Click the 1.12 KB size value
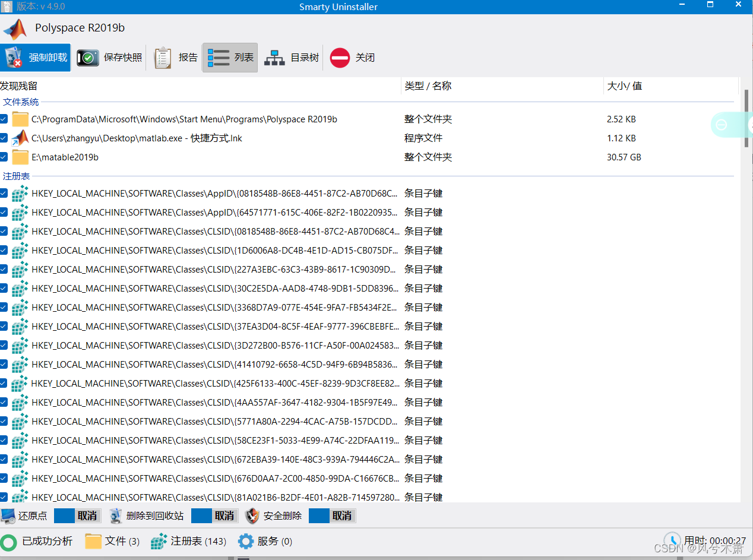This screenshot has height=560, width=753. point(621,138)
